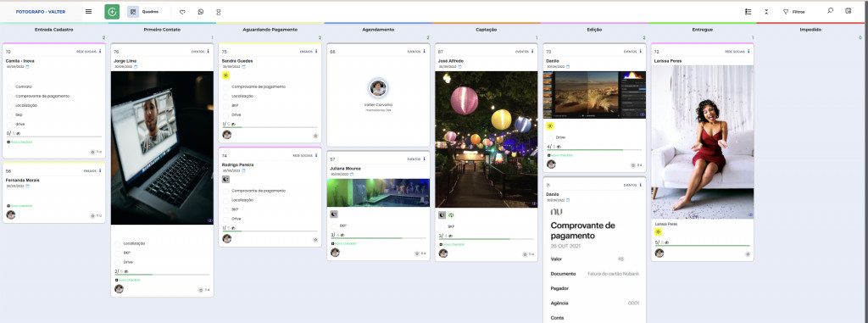Open the Filtros filter menu
The width and height of the screenshot is (868, 323).
(793, 12)
